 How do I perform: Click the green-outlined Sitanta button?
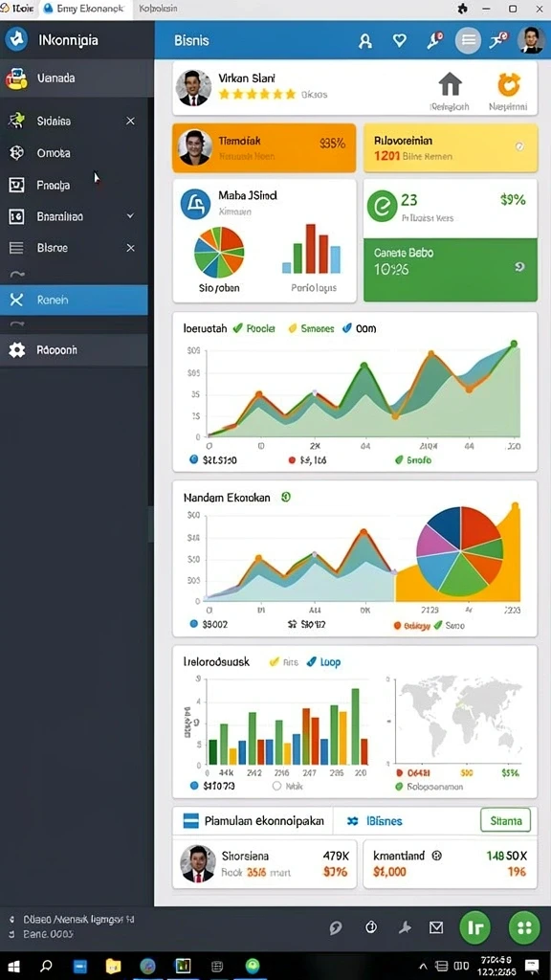point(505,820)
